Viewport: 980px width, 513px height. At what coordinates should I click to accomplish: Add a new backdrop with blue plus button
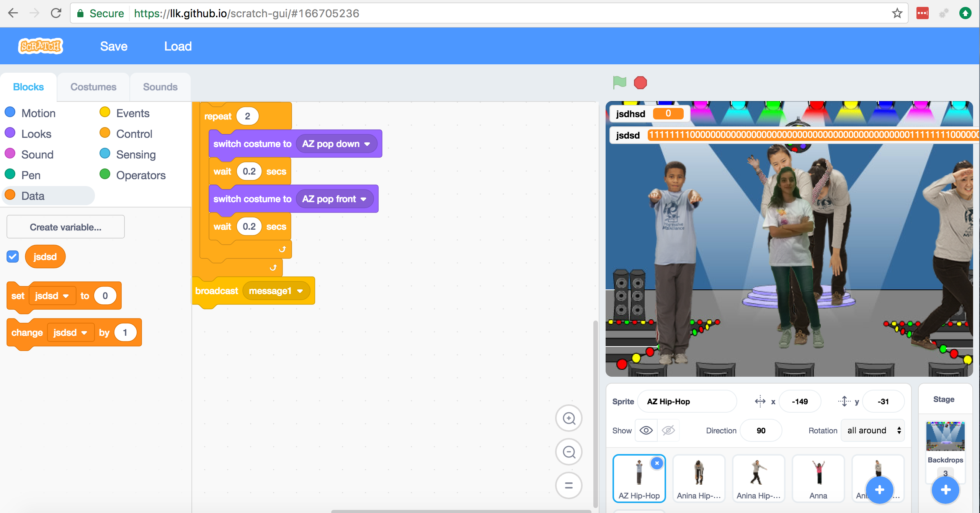pos(945,490)
